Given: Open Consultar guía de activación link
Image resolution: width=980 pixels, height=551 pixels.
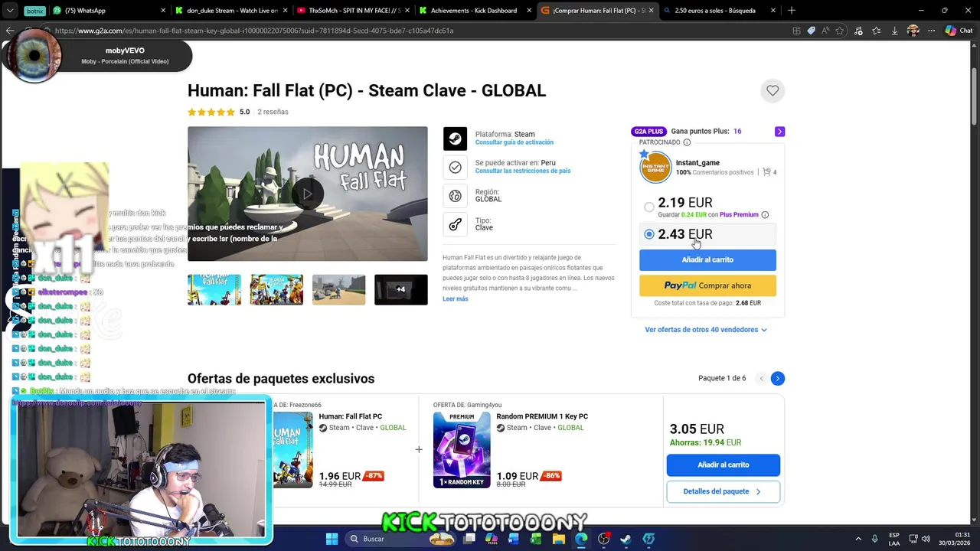Looking at the screenshot, I should coord(514,142).
